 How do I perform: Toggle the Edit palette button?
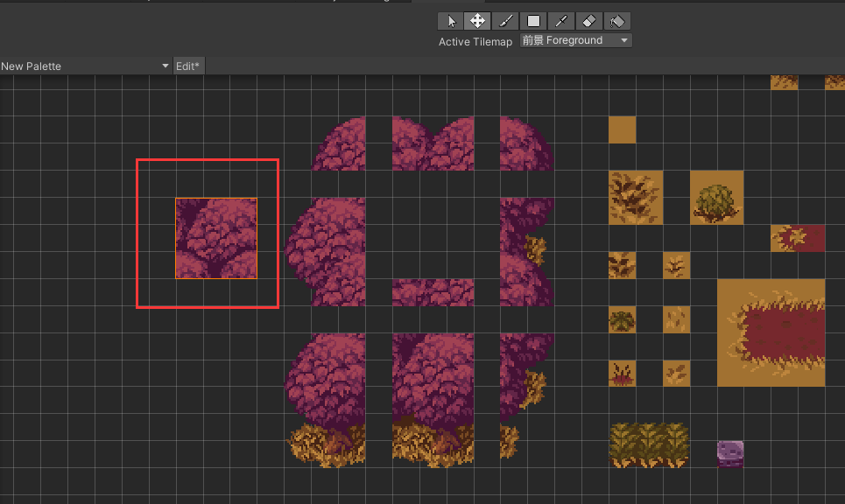188,66
